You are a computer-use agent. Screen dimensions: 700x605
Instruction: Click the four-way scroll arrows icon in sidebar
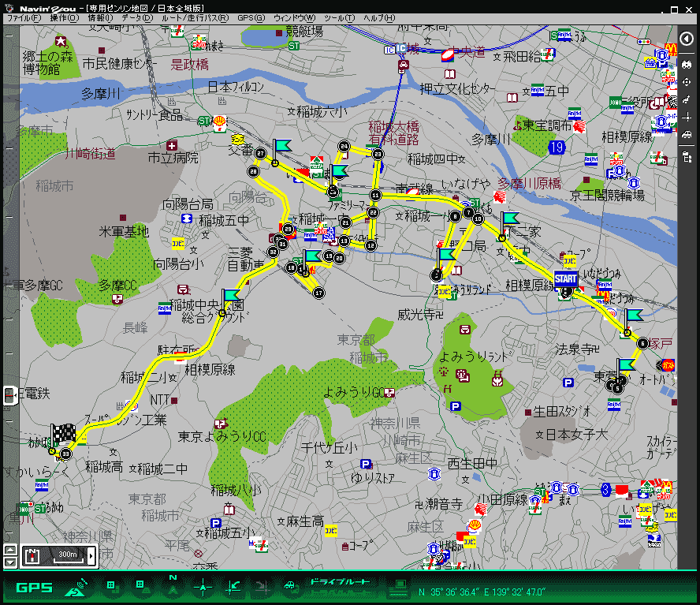pyautogui.click(x=687, y=82)
